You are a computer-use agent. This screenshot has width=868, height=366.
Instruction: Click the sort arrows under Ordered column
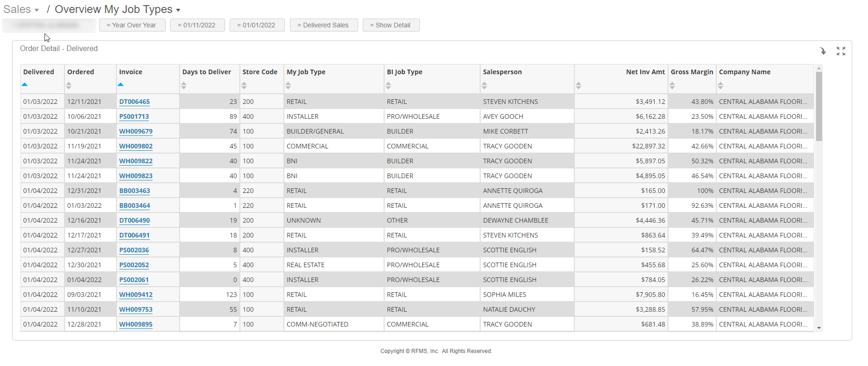(x=69, y=85)
